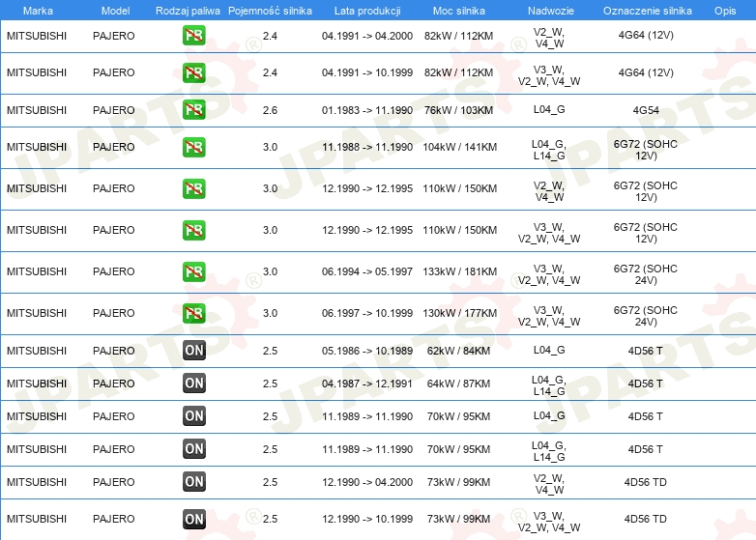The width and height of the screenshot is (756, 540).
Task: Select the PB icon in the 104kW / 141KM row
Action: [x=193, y=147]
